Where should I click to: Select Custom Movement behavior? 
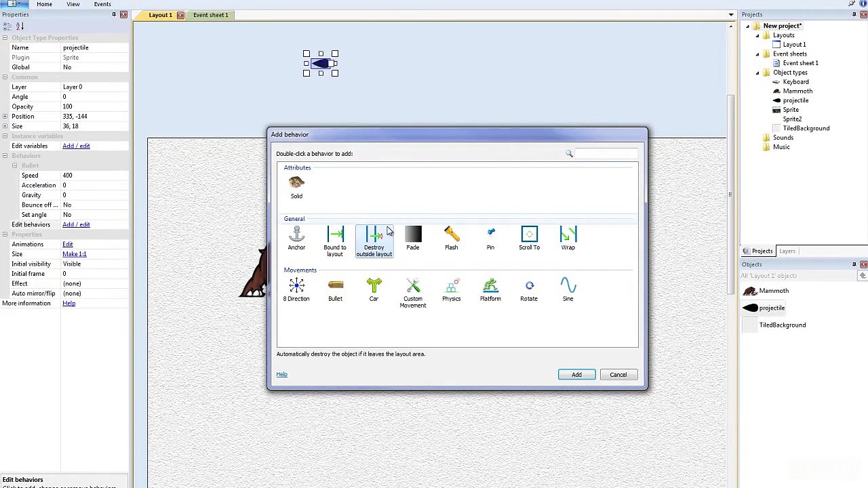coord(413,293)
